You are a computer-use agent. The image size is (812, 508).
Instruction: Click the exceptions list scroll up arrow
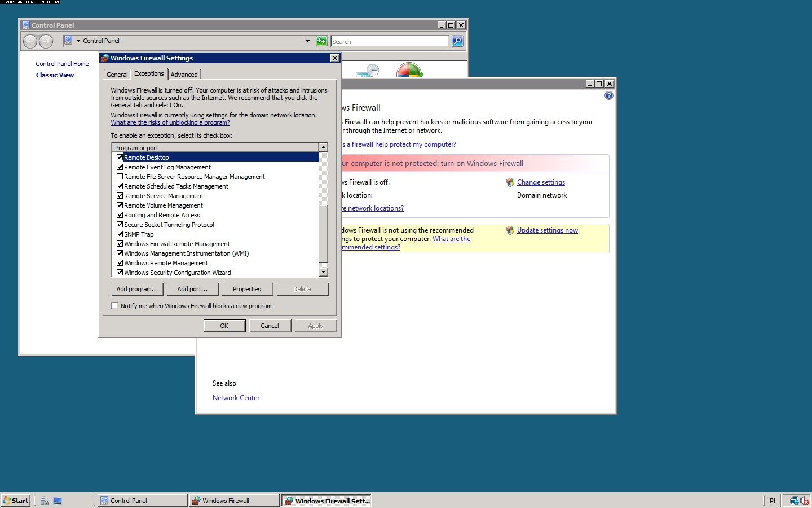pos(324,147)
